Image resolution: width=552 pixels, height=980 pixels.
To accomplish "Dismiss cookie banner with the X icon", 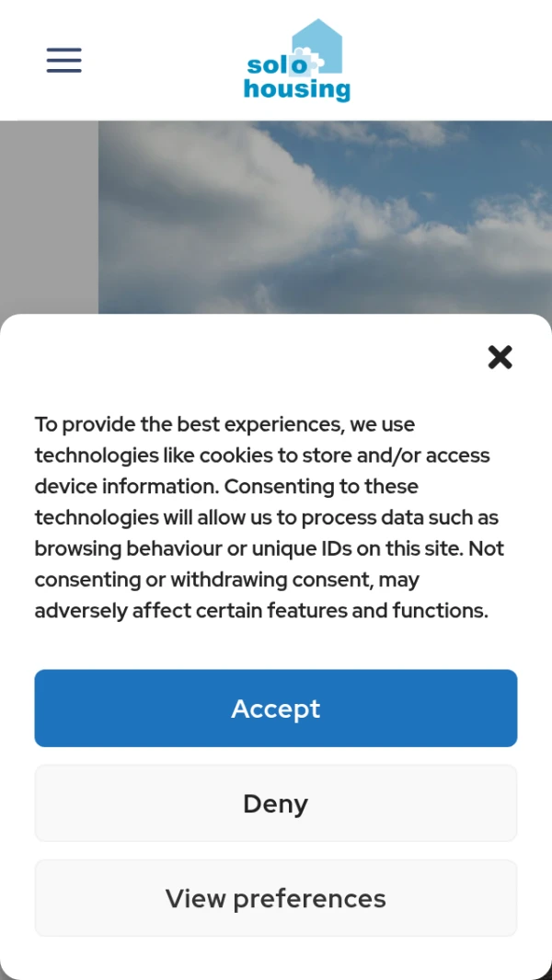I will (x=500, y=358).
